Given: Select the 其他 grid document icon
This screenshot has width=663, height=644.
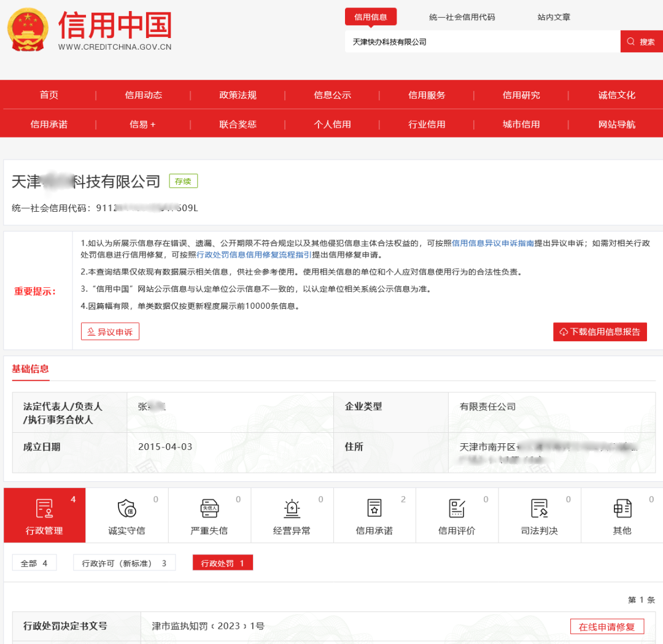Looking at the screenshot, I should (x=622, y=508).
